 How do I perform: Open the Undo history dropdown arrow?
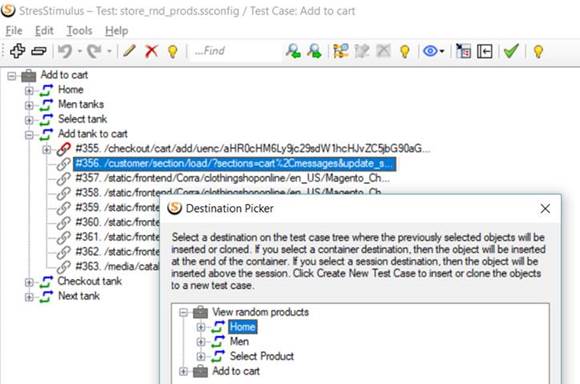(x=80, y=51)
